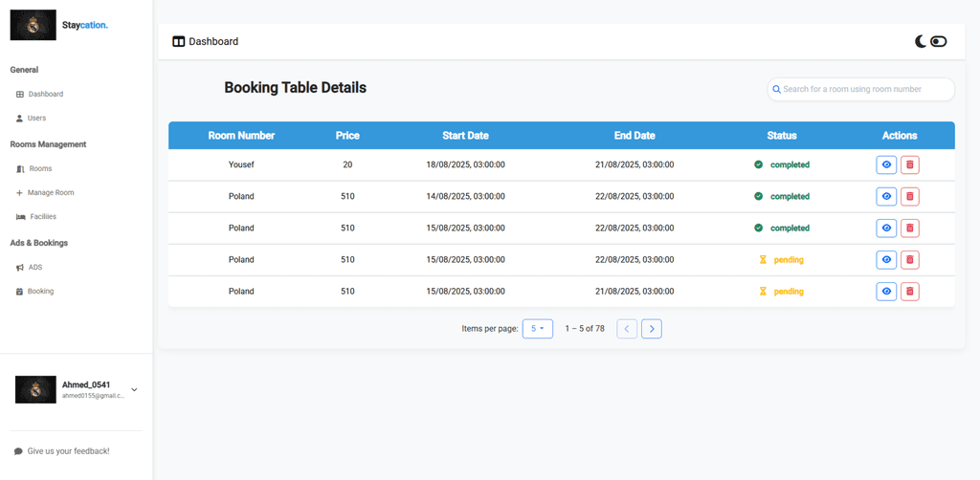The height and width of the screenshot is (480, 980).
Task: Sort by the Start Date column header
Action: (465, 136)
